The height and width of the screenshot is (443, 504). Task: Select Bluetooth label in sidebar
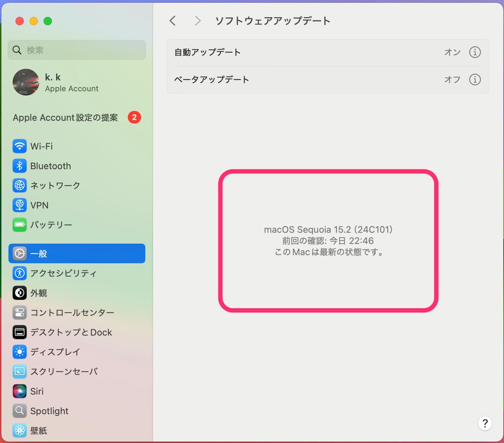coord(51,166)
